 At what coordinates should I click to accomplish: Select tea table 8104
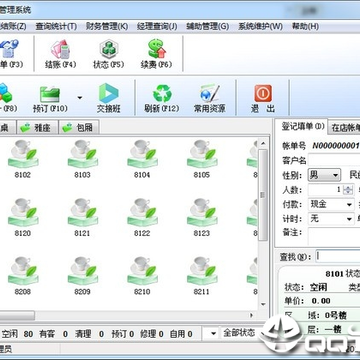coord(142,159)
